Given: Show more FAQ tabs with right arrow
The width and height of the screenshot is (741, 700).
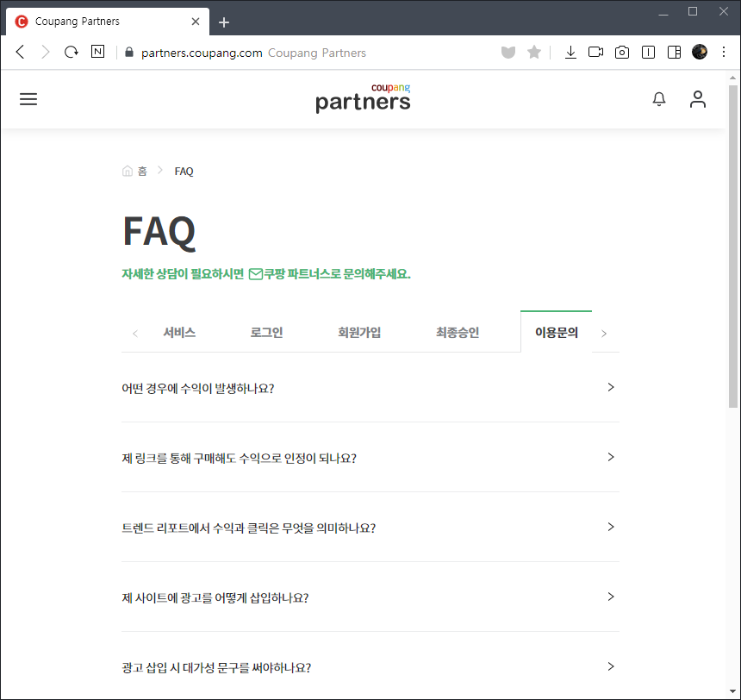Looking at the screenshot, I should (604, 334).
